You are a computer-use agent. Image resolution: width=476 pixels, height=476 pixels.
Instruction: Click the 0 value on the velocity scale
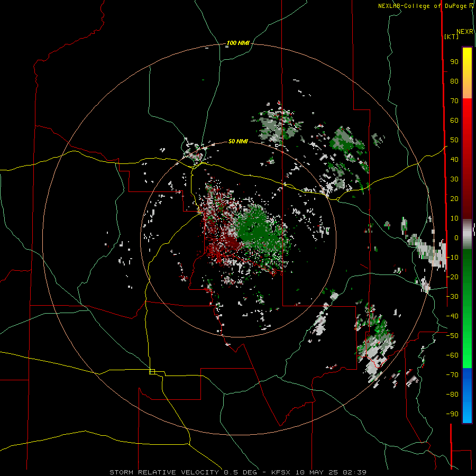(x=456, y=238)
